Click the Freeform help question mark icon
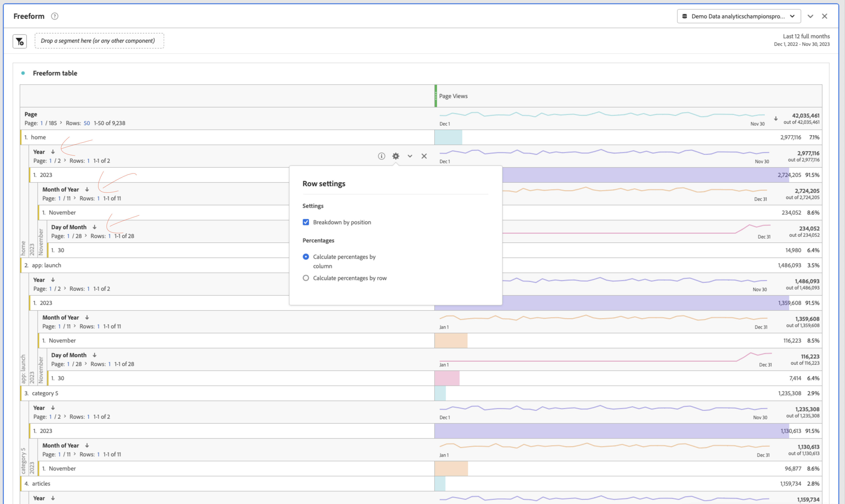Image resolution: width=845 pixels, height=504 pixels. pos(55,16)
